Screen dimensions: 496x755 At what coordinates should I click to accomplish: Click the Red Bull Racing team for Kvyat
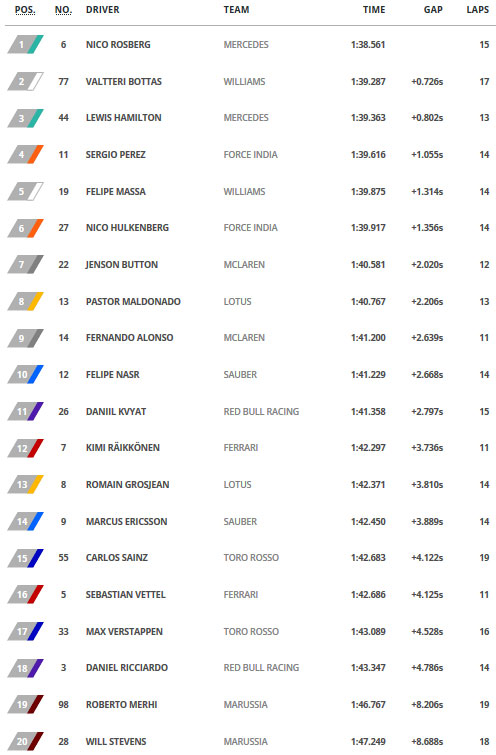pyautogui.click(x=261, y=412)
